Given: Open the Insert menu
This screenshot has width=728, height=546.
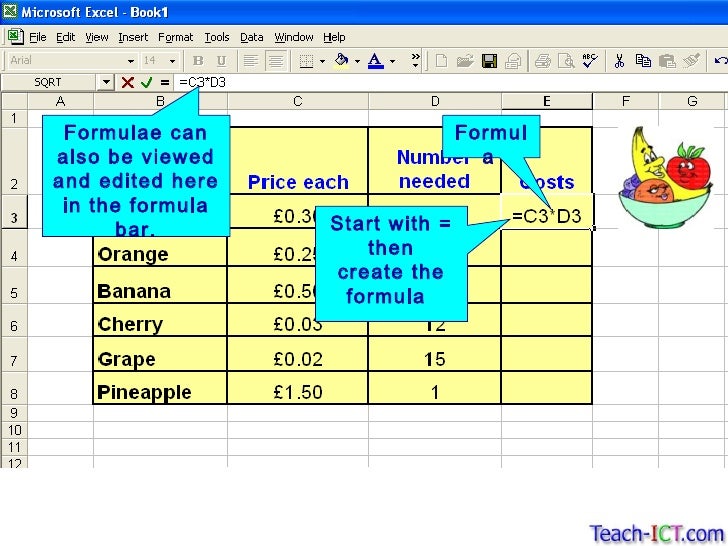Looking at the screenshot, I should pos(133,37).
